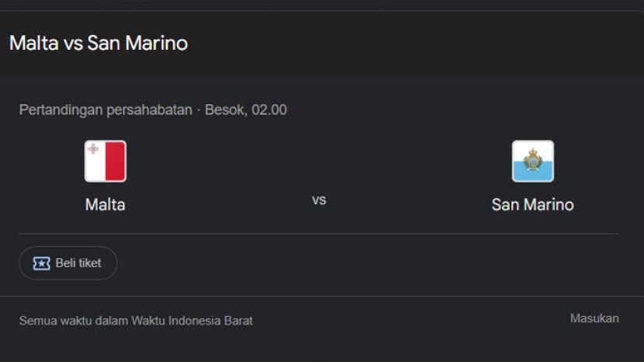Click the "Waktu Indonesia Barat" timezone text
Image resolution: width=644 pixels, height=362 pixels.
pyautogui.click(x=192, y=320)
